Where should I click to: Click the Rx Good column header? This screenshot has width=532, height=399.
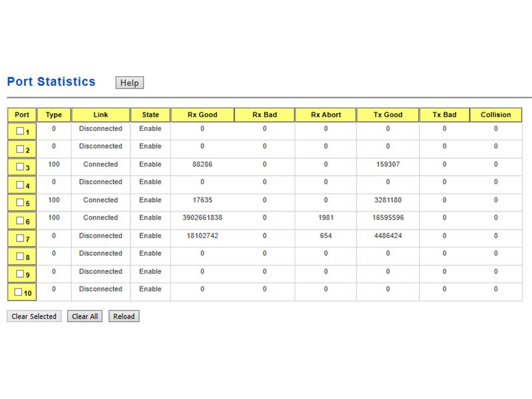[x=203, y=114]
